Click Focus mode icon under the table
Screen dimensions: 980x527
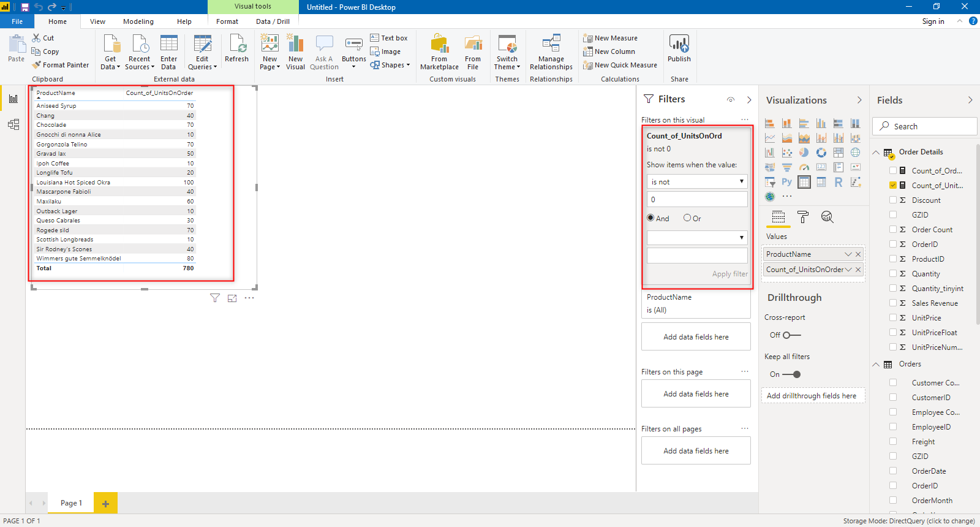(232, 298)
